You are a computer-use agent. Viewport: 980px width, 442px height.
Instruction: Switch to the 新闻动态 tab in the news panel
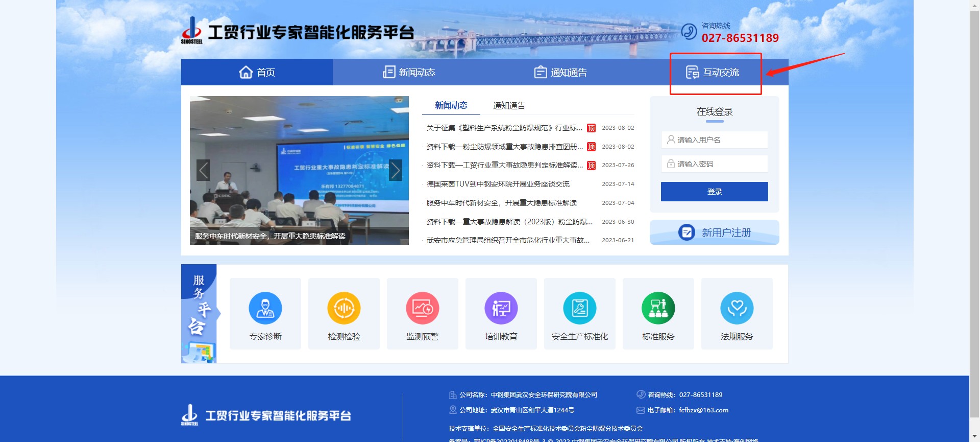pos(451,105)
